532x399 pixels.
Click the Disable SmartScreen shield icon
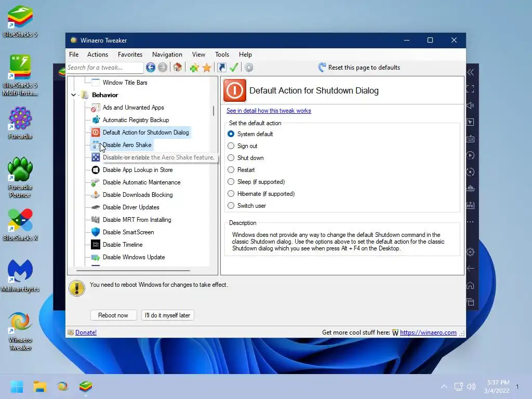point(96,232)
